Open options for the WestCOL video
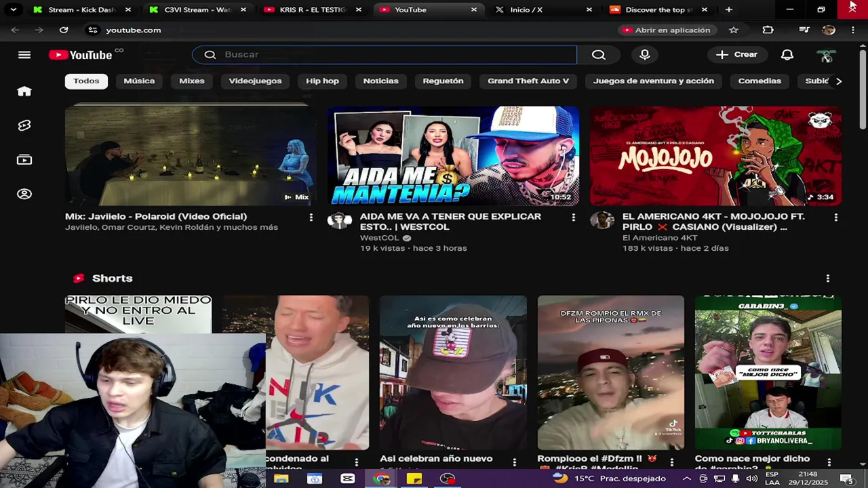868x488 pixels. coord(573,217)
